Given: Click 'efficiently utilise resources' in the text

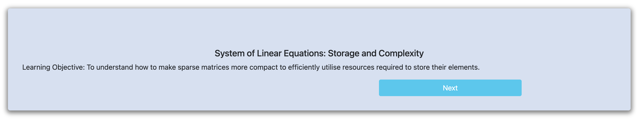Looking at the screenshot, I should point(331,67).
